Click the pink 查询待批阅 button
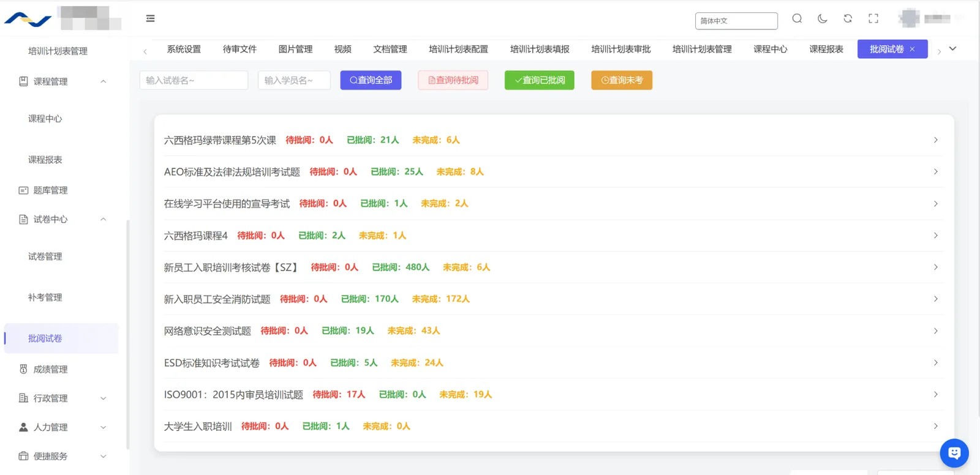The height and width of the screenshot is (475, 980). pyautogui.click(x=453, y=80)
